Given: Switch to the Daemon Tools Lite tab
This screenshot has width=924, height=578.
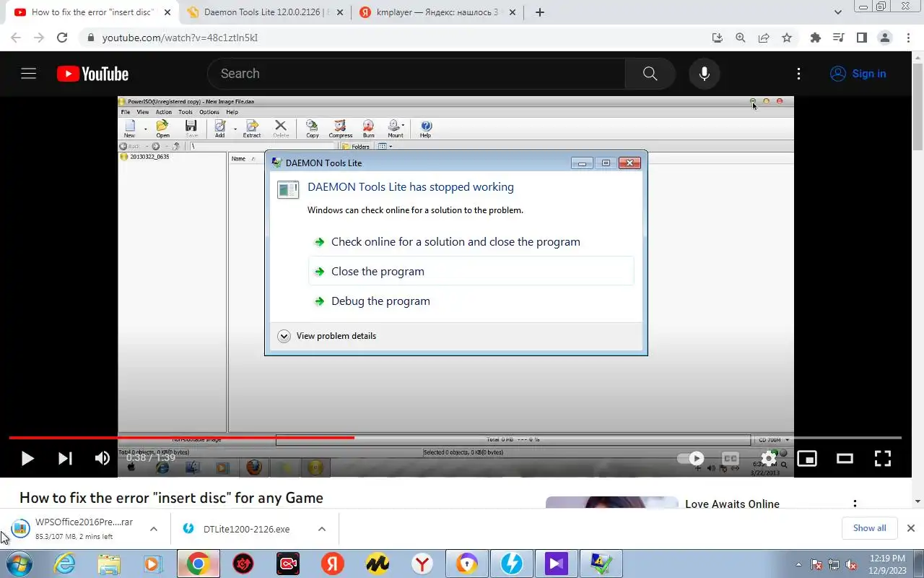Looking at the screenshot, I should coord(264,12).
